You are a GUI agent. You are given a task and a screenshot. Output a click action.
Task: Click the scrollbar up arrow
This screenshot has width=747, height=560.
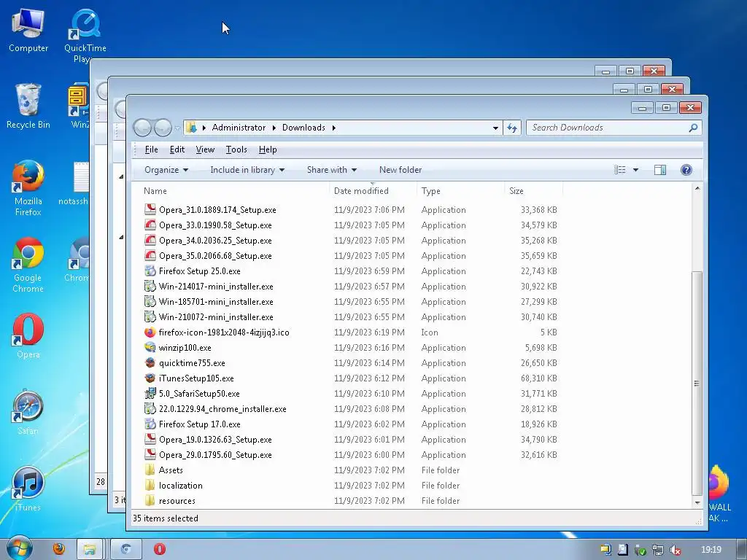tap(697, 189)
